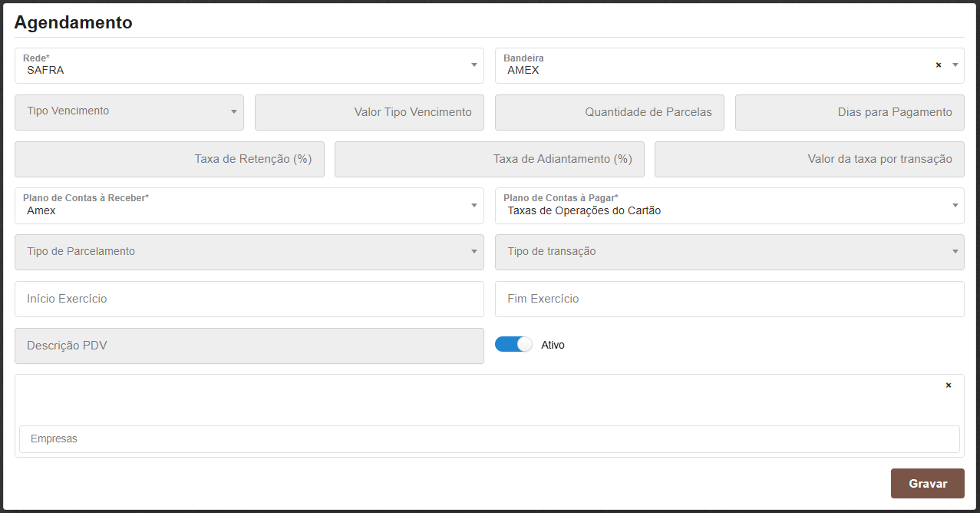Click the Gravar button

(927, 484)
